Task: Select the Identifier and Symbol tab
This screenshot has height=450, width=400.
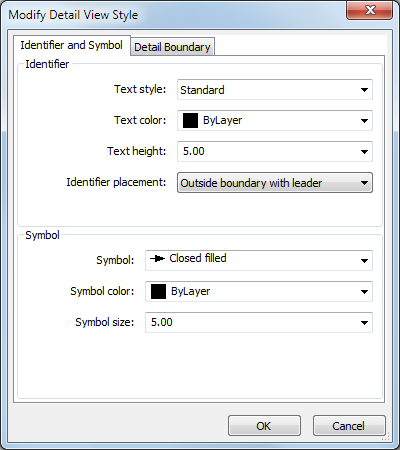Action: pyautogui.click(x=72, y=45)
